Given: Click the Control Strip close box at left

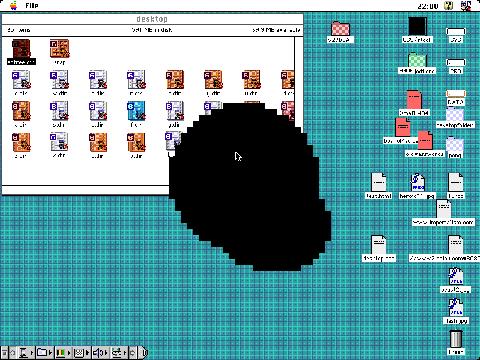Looking at the screenshot, I should pyautogui.click(x=5, y=352).
